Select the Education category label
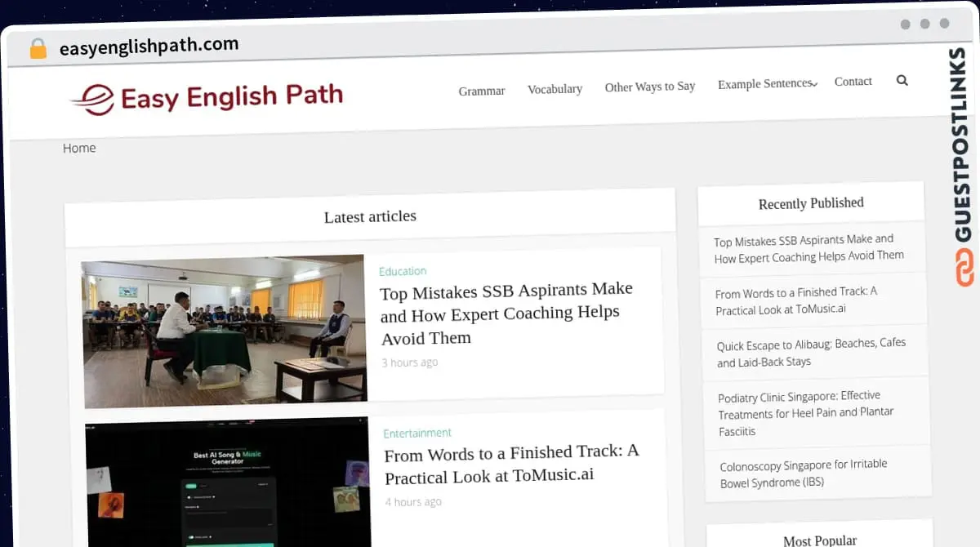980x547 pixels. (x=403, y=271)
